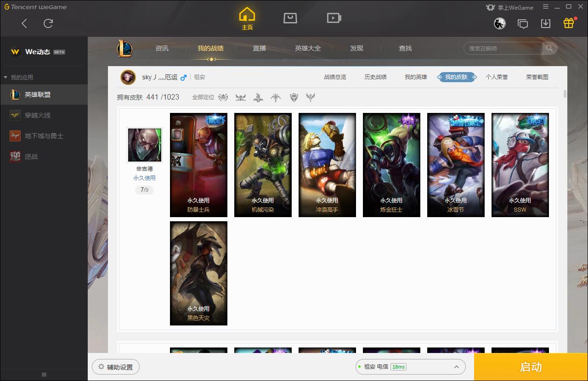
Task: Click the vertical scrollbar thumb
Action: click(565, 94)
